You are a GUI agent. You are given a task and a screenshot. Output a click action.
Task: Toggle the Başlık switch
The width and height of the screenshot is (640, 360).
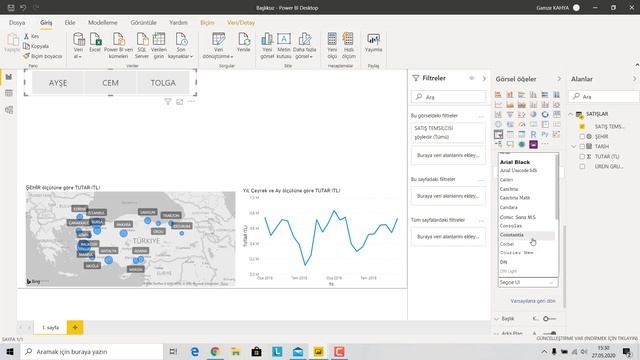coord(549,319)
